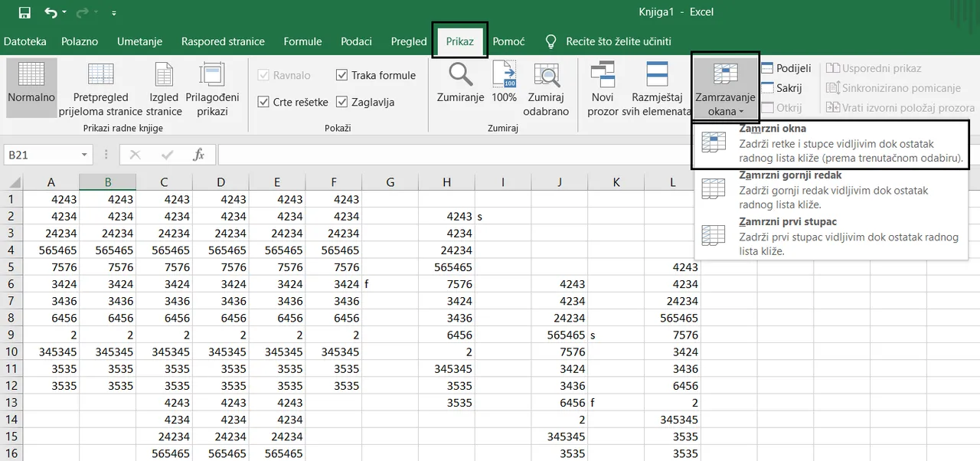Switch to the Formule tab
The width and height of the screenshot is (980, 461).
(x=302, y=41)
